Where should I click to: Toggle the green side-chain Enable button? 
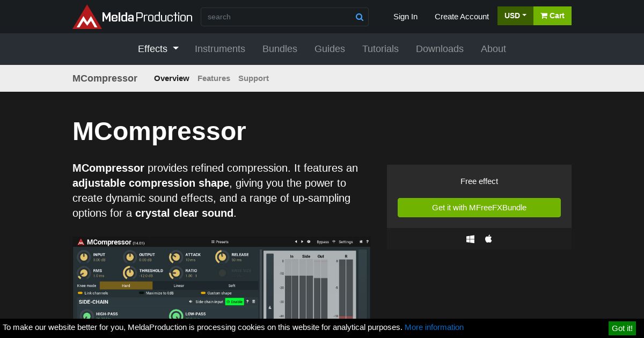235,302
